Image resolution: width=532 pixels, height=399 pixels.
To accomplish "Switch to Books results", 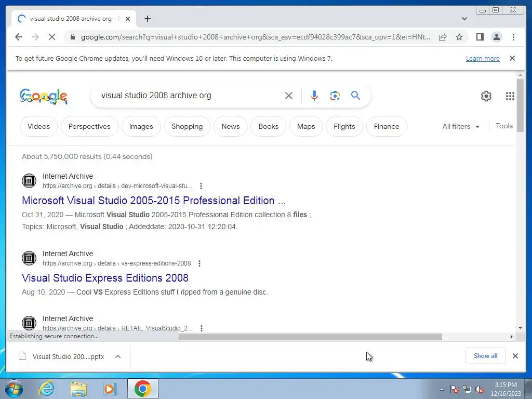I will point(269,126).
